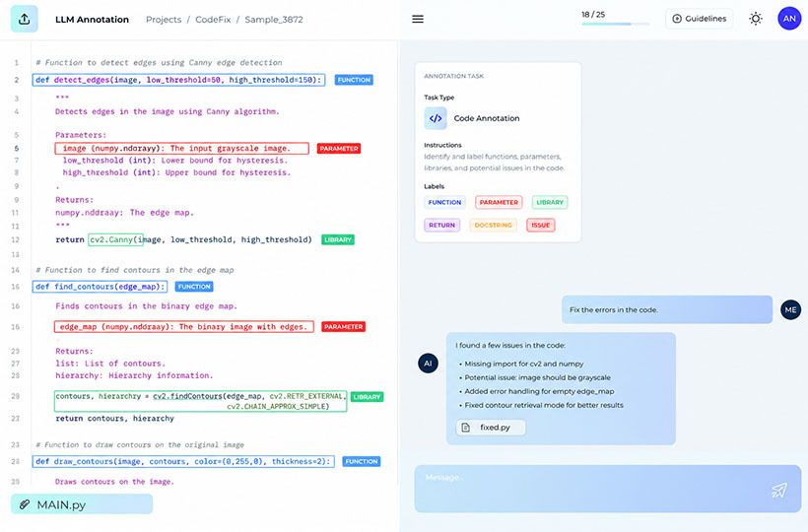Select the def find_contours annotated line
Image resolution: width=808 pixels, height=532 pixels.
click(100, 287)
